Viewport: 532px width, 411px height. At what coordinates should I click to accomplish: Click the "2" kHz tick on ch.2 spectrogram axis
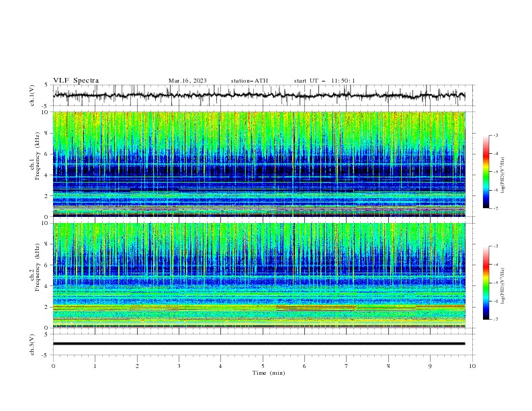[48, 307]
